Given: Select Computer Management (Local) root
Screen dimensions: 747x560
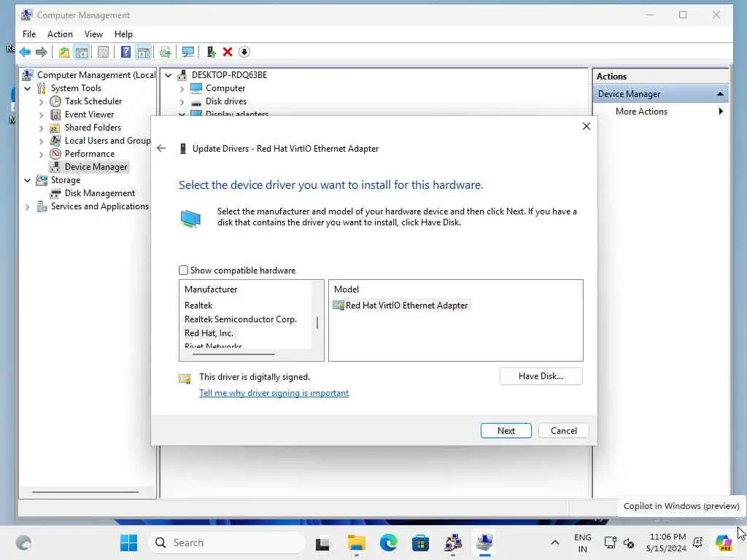Looking at the screenshot, I should click(96, 75).
